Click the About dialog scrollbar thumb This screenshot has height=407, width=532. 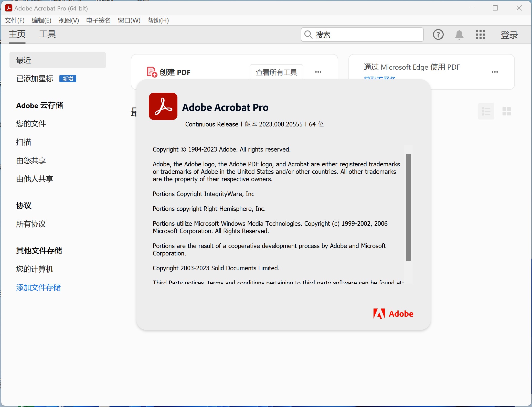(408, 207)
